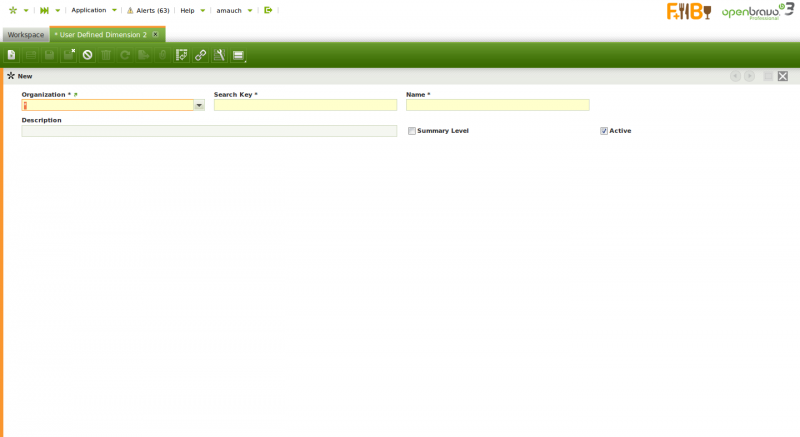
Task: Click the Customize Form tools icon
Action: pyautogui.click(x=219, y=55)
